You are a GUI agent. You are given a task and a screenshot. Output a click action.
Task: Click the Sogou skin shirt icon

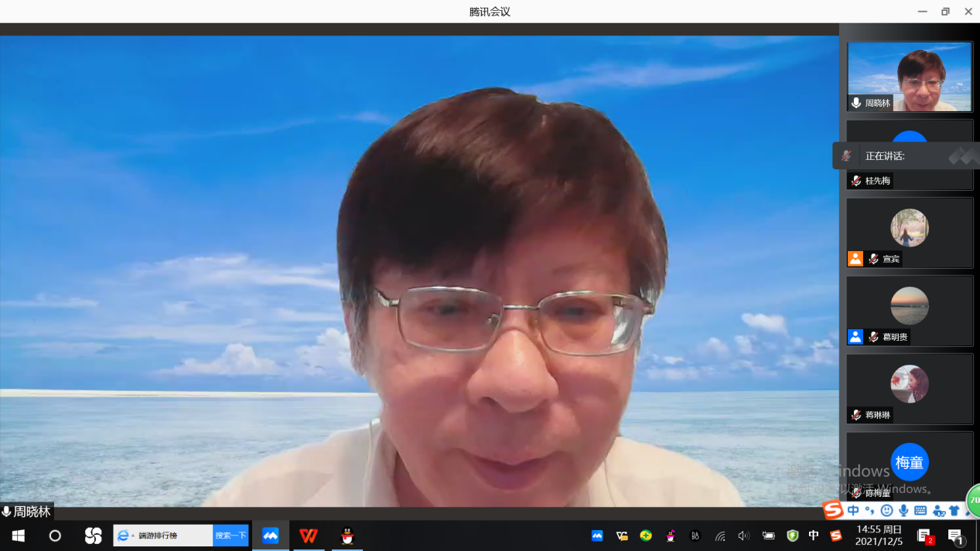tap(954, 511)
